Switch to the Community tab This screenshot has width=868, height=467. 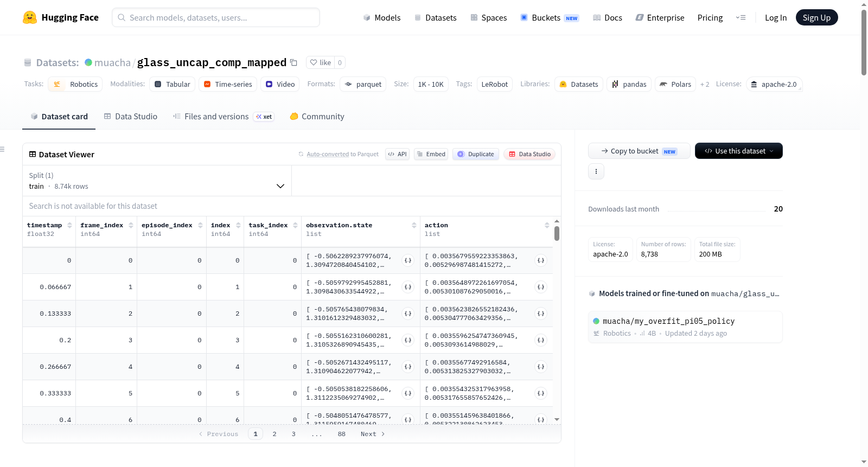317,116
